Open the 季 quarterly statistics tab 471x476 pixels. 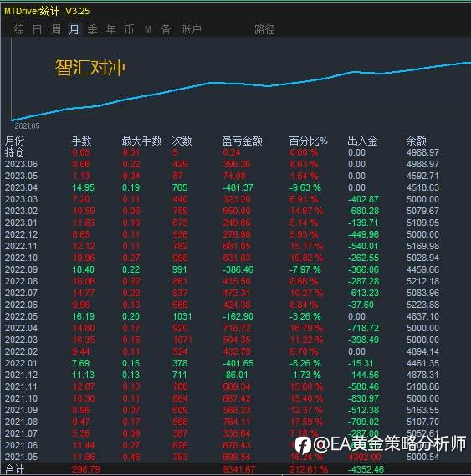click(92, 29)
